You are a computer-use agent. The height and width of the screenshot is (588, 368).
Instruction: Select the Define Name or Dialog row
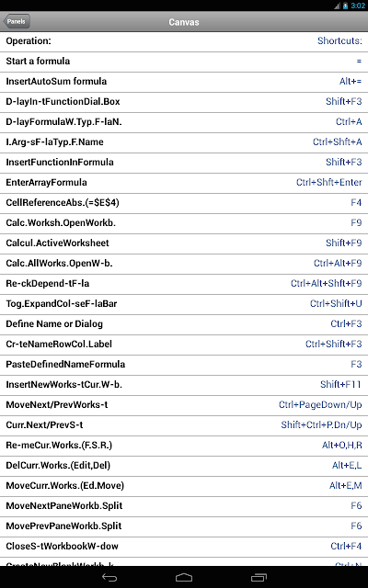pyautogui.click(x=184, y=324)
